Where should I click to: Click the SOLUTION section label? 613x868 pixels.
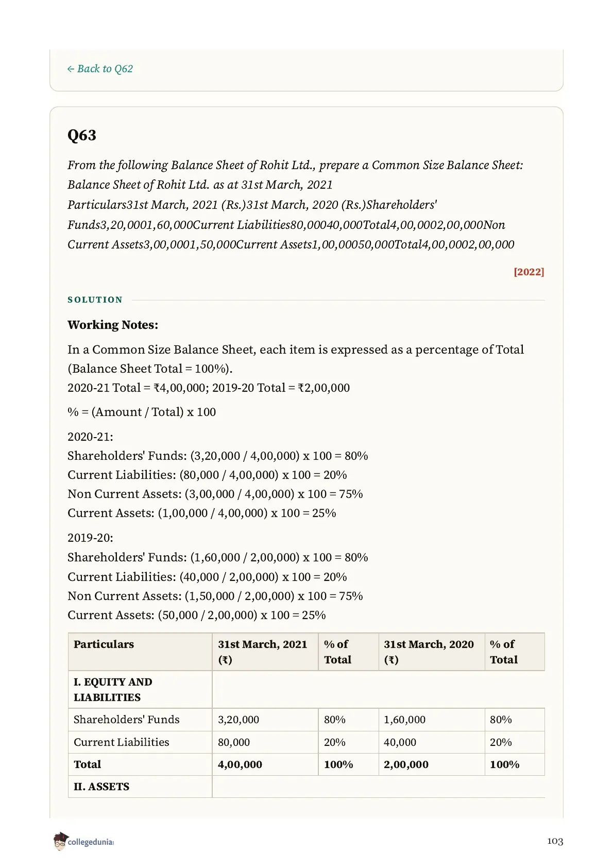coord(95,300)
